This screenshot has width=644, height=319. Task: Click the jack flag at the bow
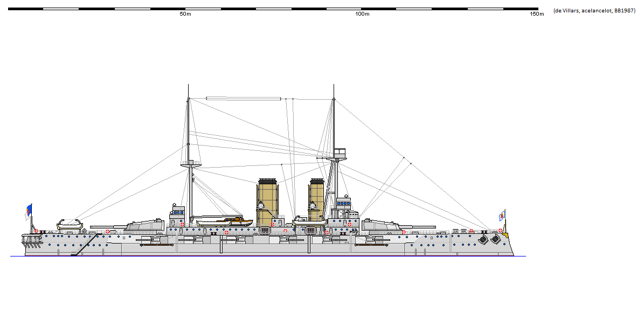(x=502, y=216)
